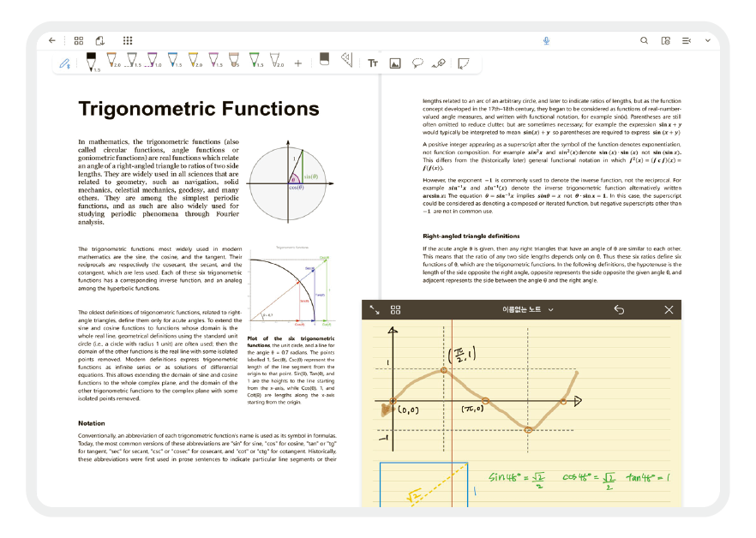The image size is (756, 538).
Task: Select the Eraser tool
Action: pyautogui.click(x=325, y=59)
